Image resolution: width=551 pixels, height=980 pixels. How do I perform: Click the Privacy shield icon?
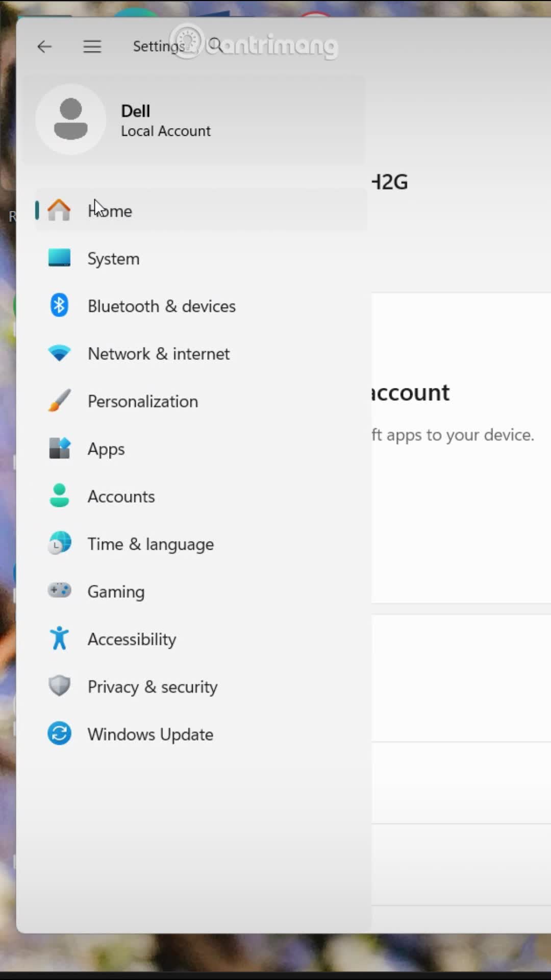(59, 686)
